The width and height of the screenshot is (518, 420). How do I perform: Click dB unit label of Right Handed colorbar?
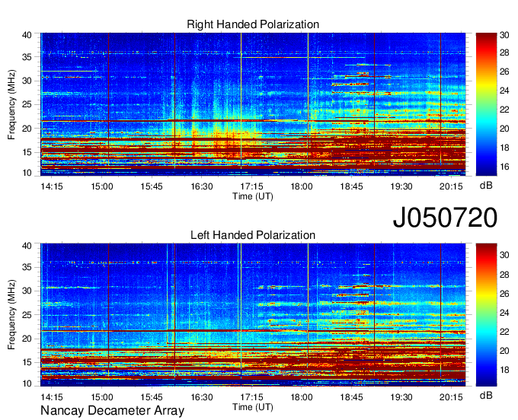[x=486, y=186]
